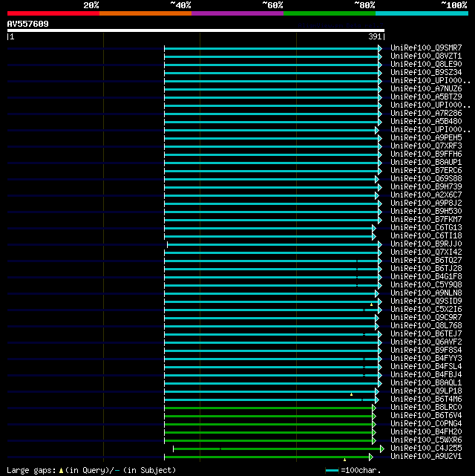The width and height of the screenshot is (475, 476).
Task: Select the UniRef100_C5X2I6 label
Action: [x=426, y=310]
